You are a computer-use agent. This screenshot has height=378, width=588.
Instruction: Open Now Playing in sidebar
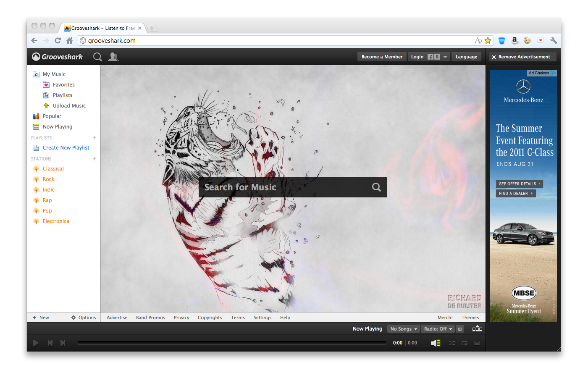tap(58, 127)
